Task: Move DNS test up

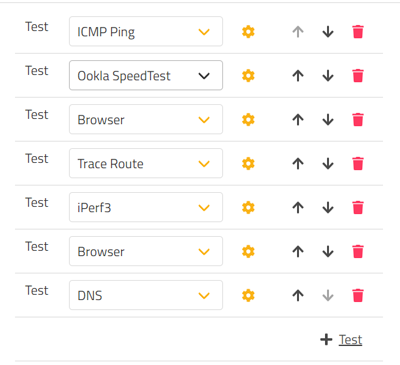Action: (298, 295)
